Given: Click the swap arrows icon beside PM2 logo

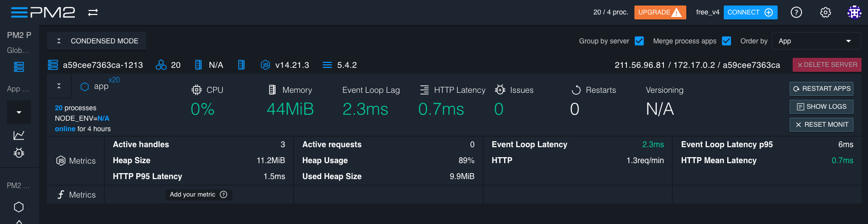Looking at the screenshot, I should click(93, 12).
